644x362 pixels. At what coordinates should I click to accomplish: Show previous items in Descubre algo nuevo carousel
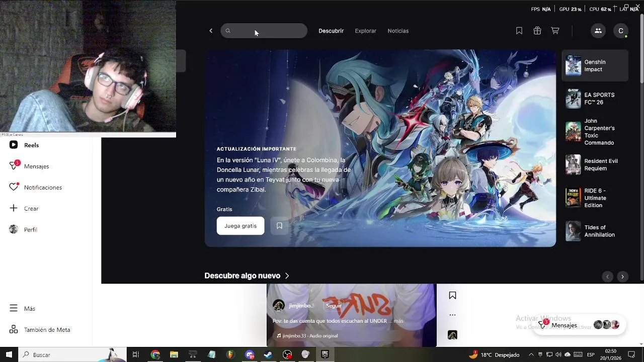[607, 277]
